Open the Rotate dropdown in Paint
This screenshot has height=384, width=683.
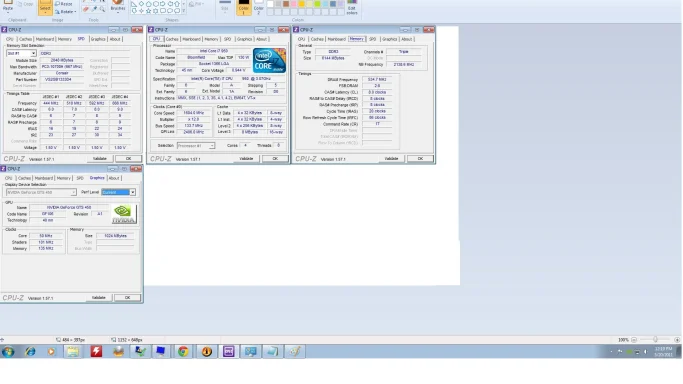pyautogui.click(x=66, y=12)
